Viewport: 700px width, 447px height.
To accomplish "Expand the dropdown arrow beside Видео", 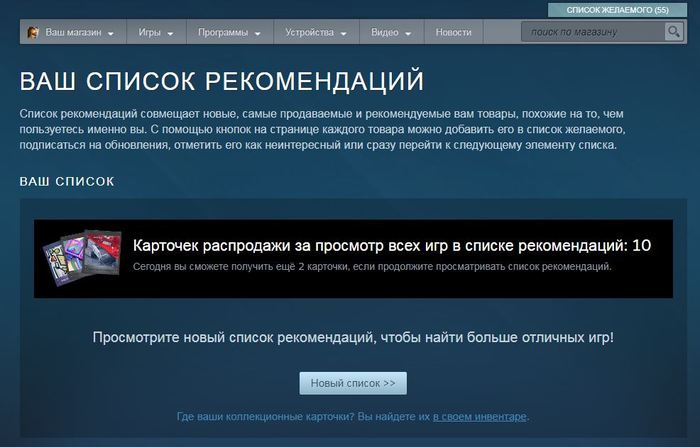I will pos(408,33).
